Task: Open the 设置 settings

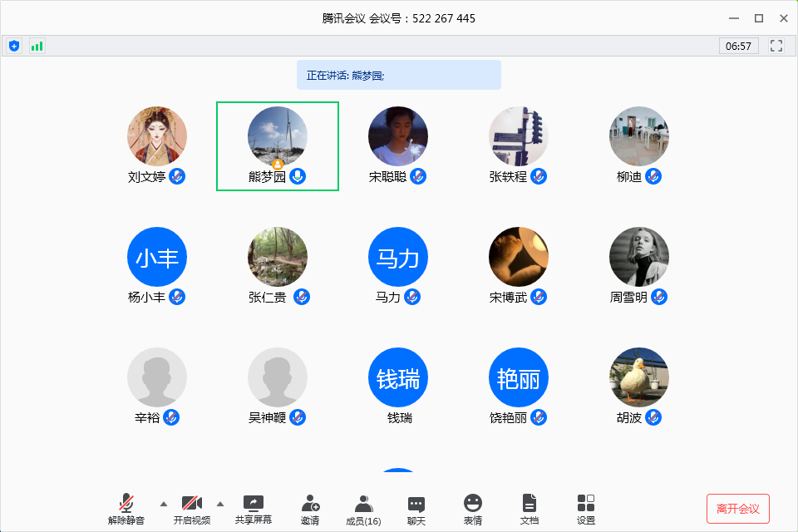Action: click(586, 509)
